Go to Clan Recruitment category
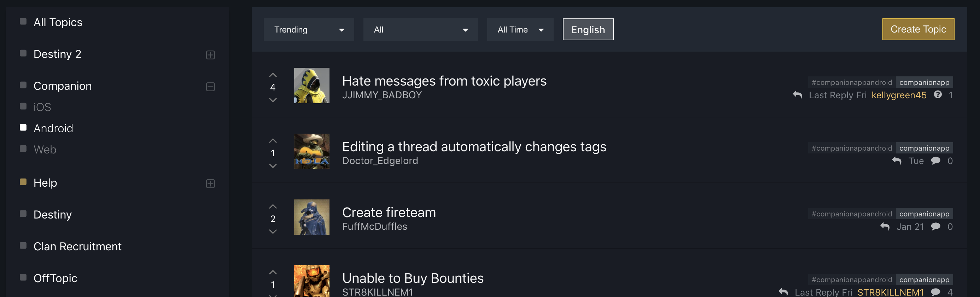This screenshot has width=980, height=297. (77, 246)
